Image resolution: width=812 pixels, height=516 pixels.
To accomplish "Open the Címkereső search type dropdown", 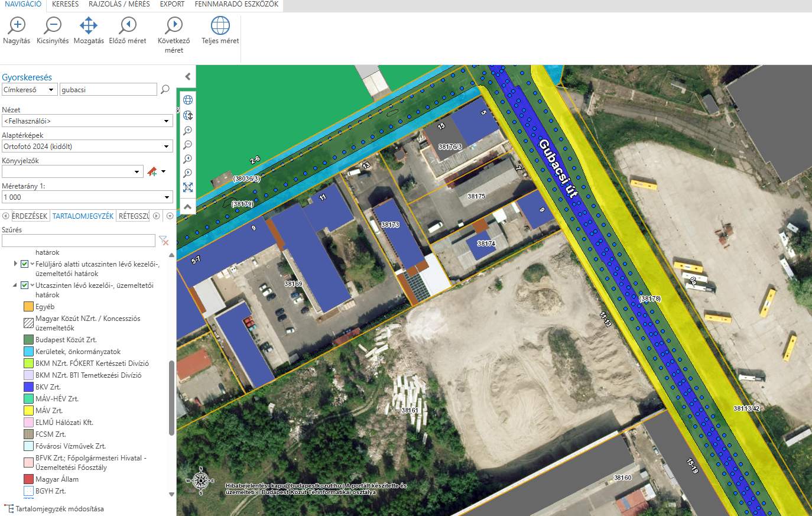I will click(x=30, y=89).
